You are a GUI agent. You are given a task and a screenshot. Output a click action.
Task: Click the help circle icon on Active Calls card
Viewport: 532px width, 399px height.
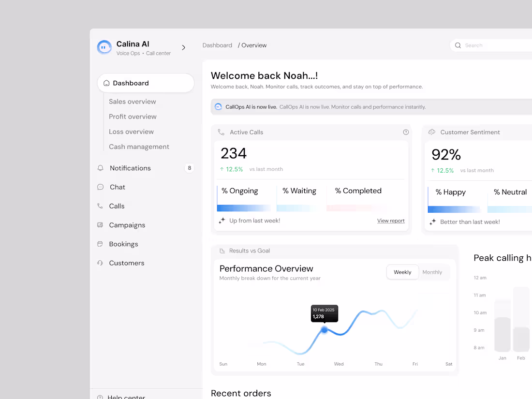tap(406, 132)
